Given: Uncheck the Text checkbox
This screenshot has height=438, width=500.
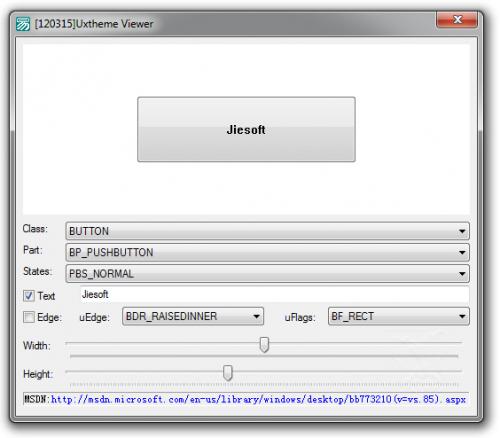Looking at the screenshot, I should pyautogui.click(x=29, y=296).
